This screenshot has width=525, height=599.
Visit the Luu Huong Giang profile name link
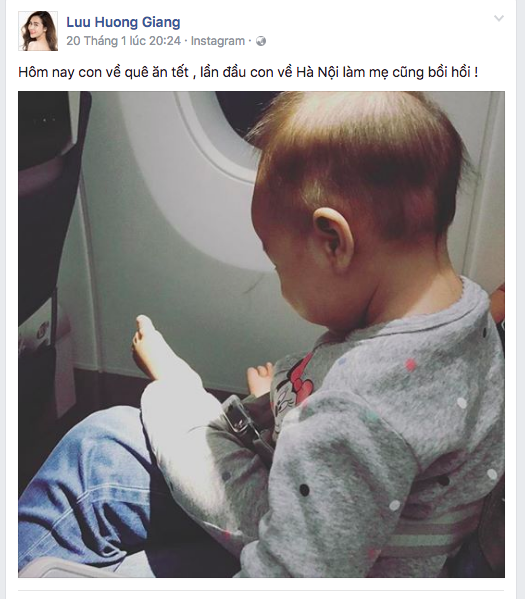point(123,22)
